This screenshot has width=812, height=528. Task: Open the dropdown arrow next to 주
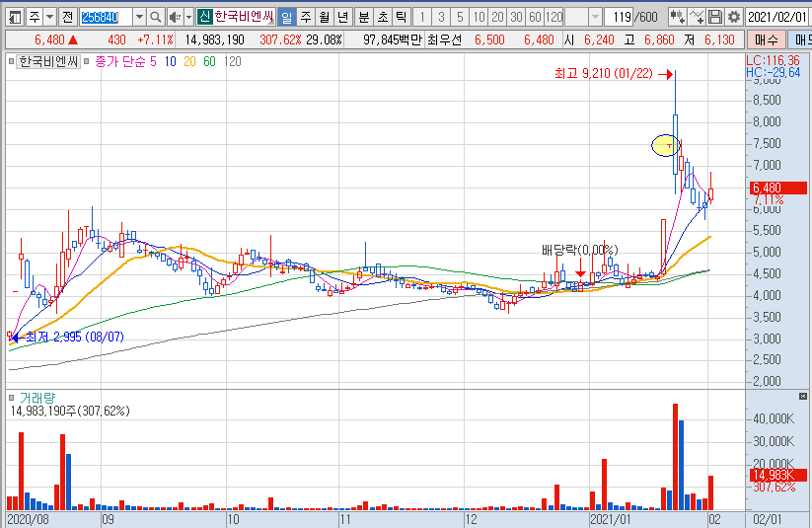tap(49, 17)
